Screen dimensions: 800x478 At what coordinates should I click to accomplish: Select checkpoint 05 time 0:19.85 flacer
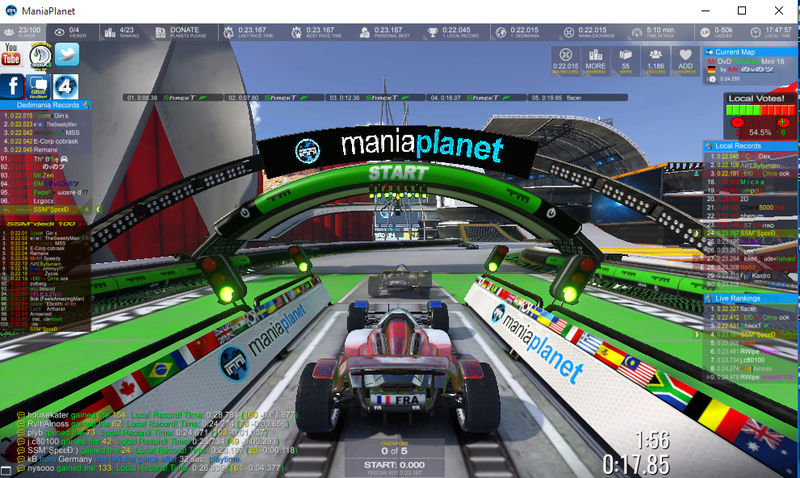[578, 97]
